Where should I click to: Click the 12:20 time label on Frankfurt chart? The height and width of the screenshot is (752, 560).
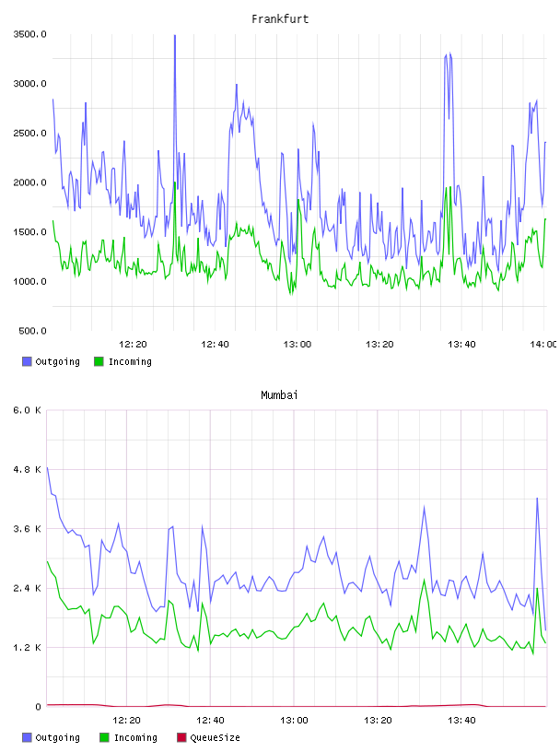click(x=133, y=345)
